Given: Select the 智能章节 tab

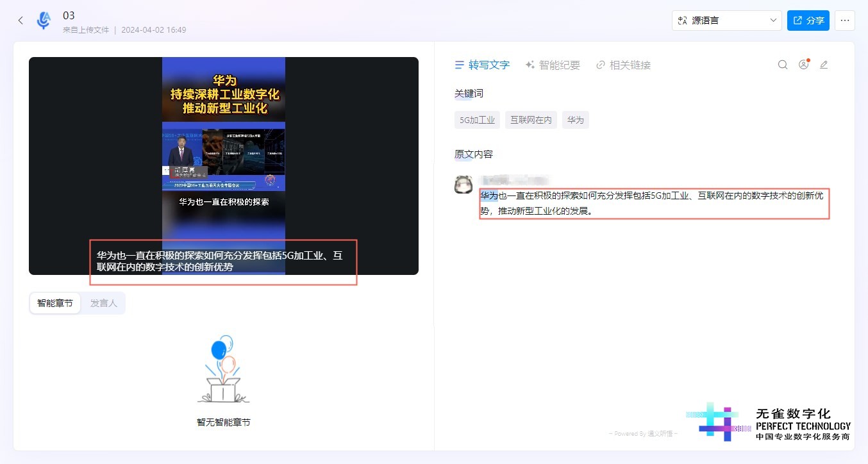Looking at the screenshot, I should pos(55,303).
